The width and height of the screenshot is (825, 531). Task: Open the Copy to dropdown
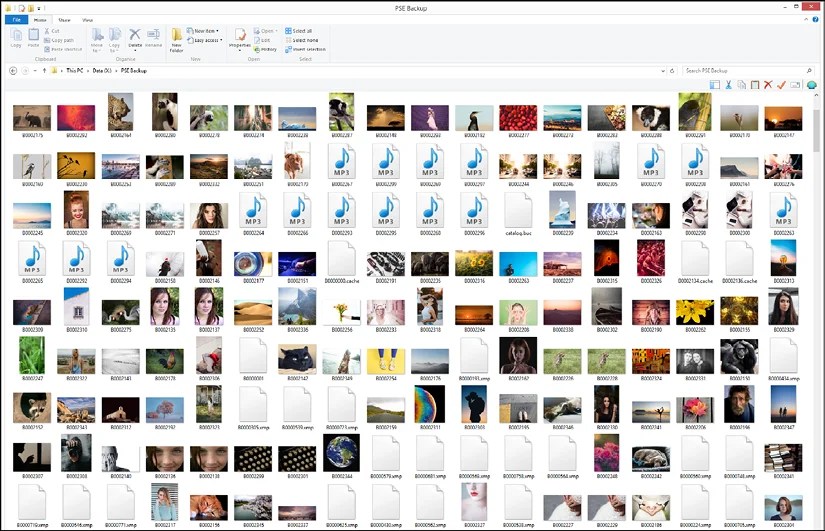114,40
